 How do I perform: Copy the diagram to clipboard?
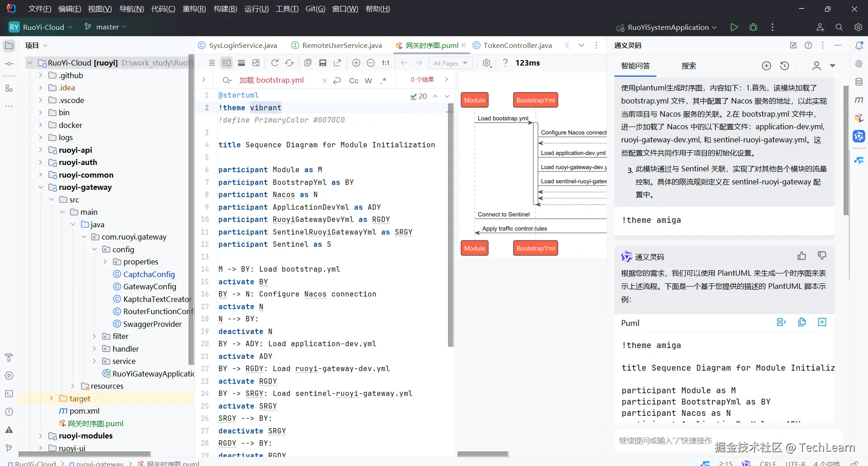coord(308,63)
